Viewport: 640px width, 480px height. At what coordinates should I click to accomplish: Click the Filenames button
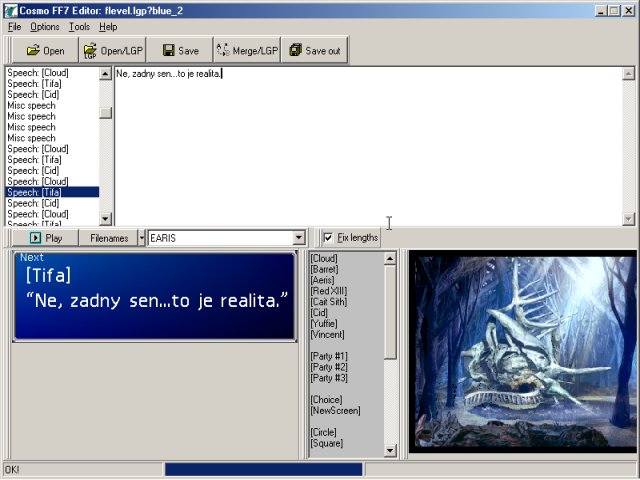(x=109, y=238)
